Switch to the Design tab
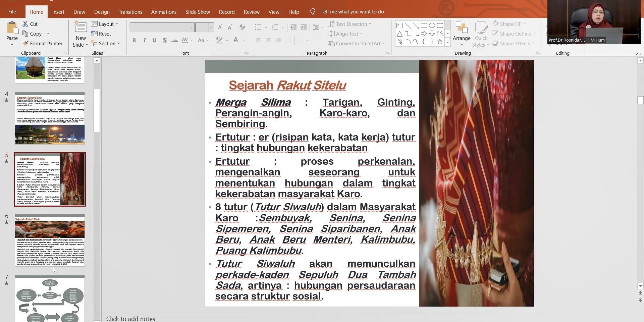The image size is (644, 322). (102, 12)
